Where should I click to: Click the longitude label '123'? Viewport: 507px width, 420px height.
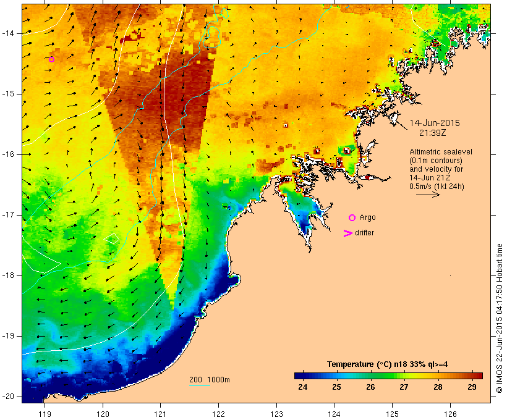coord(276,414)
